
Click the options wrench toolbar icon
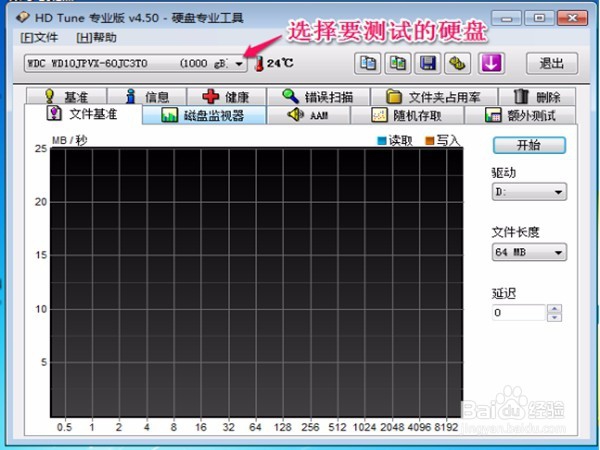click(457, 63)
